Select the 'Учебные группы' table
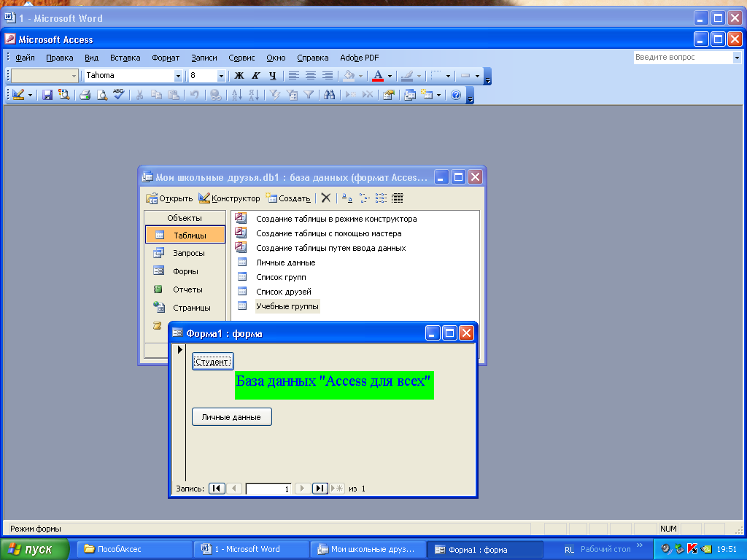 point(287,306)
